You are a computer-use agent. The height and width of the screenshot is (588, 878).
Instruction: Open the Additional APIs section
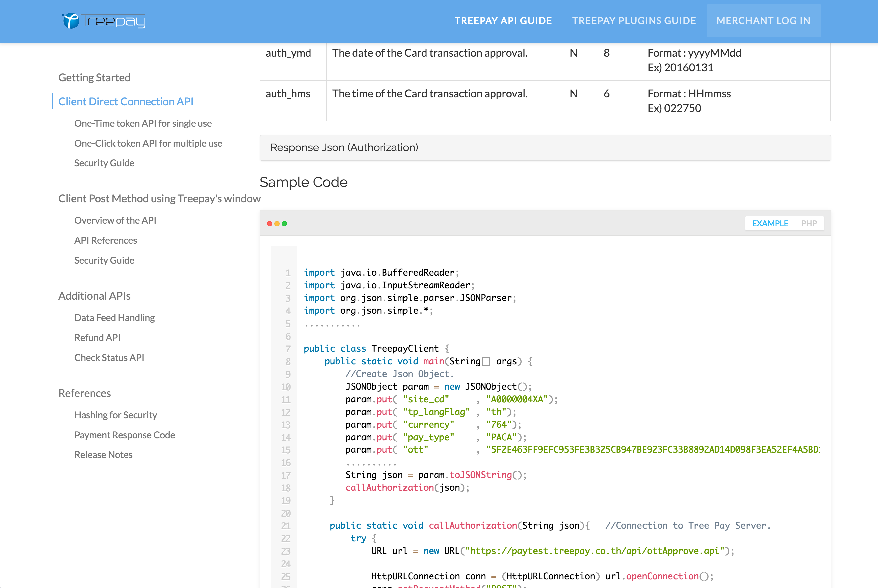pos(94,296)
